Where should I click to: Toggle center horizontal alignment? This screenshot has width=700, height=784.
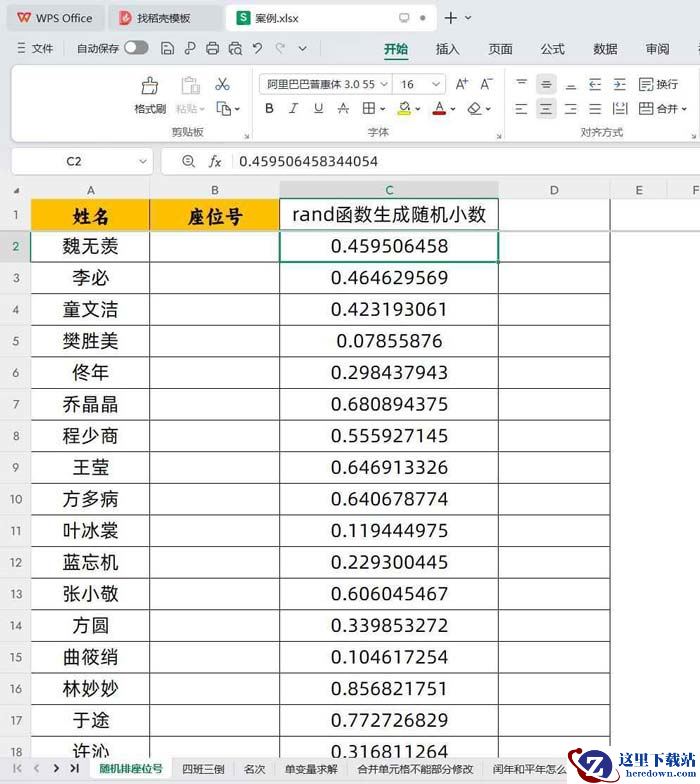(546, 109)
